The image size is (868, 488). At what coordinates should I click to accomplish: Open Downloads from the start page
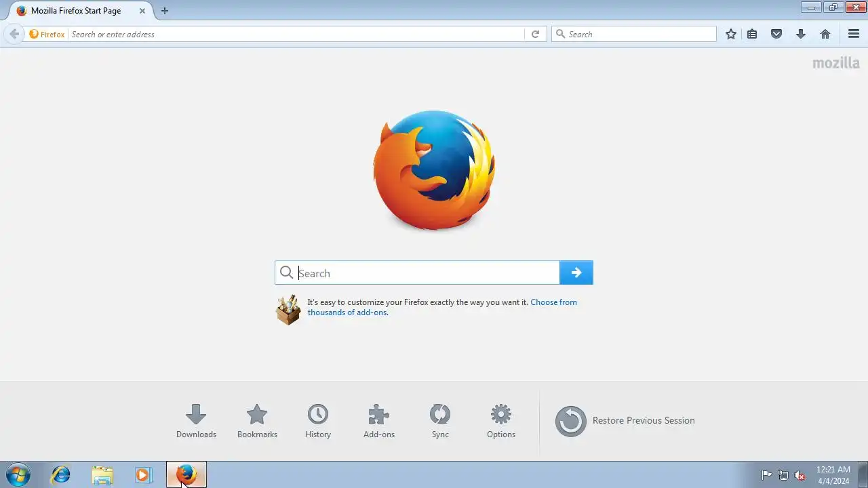196,421
